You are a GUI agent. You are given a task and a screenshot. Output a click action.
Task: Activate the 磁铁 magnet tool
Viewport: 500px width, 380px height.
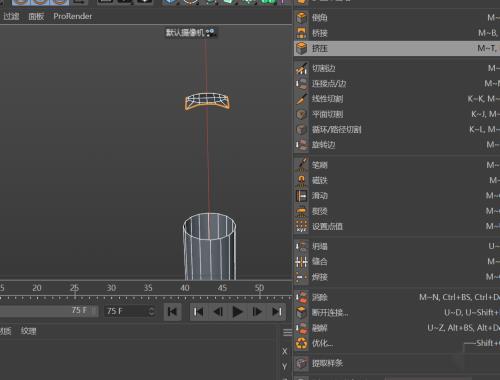tap(397, 180)
